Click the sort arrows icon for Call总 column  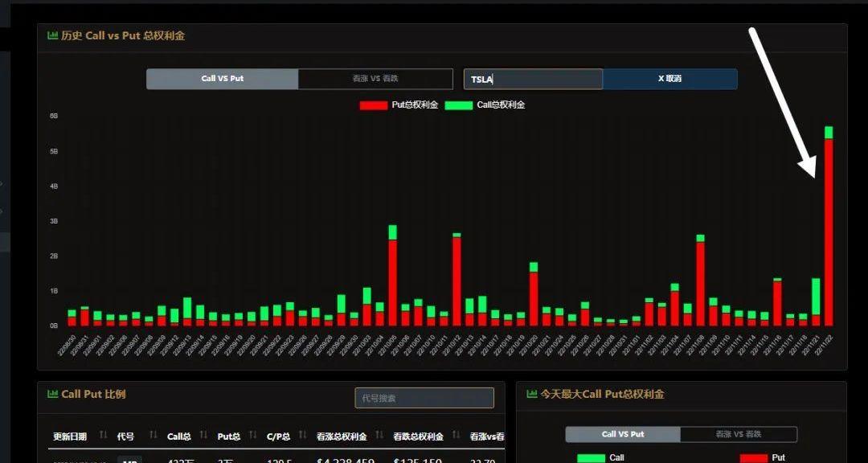coord(203,436)
